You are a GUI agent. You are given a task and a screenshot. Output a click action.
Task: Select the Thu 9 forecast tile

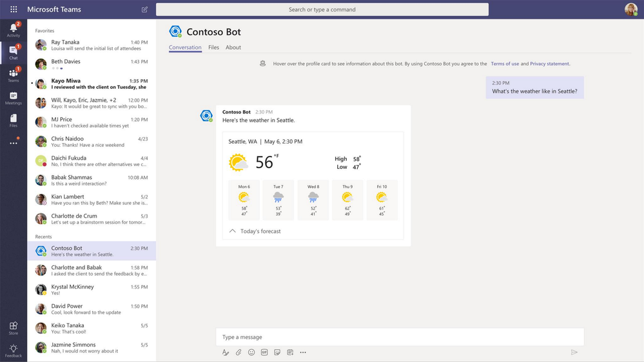pos(347,200)
